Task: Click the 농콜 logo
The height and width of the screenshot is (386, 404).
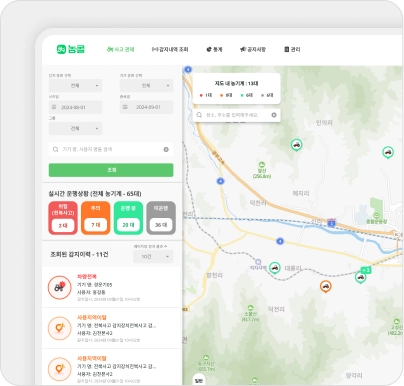Action: click(71, 49)
